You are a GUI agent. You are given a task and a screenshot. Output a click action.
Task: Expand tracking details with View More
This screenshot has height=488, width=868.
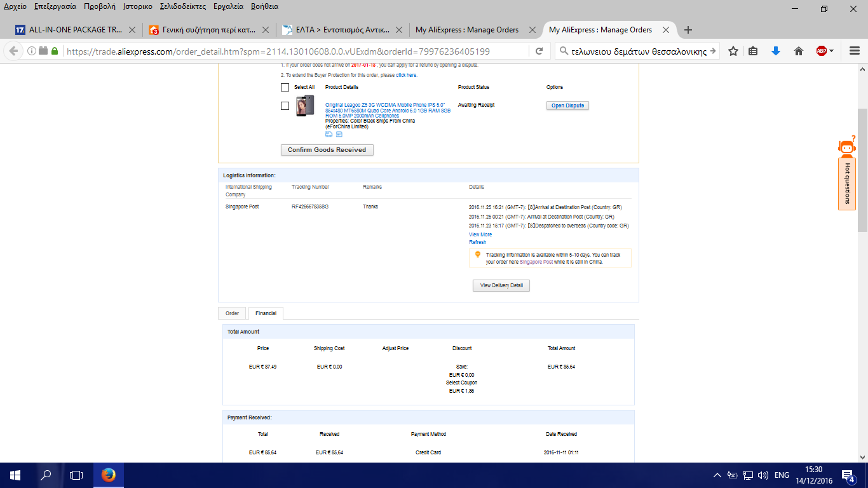(480, 234)
